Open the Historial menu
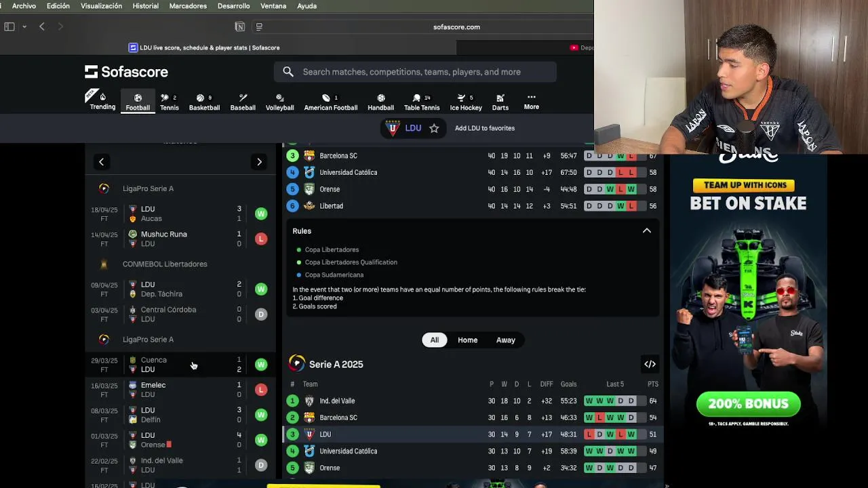The width and height of the screenshot is (868, 488). click(x=146, y=6)
